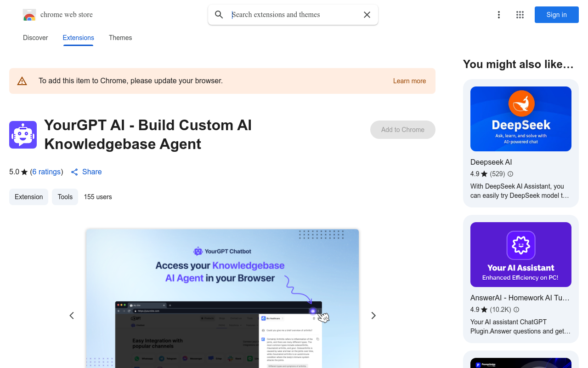Click the info icon beside Deepseek rating
The height and width of the screenshot is (368, 588).
point(510,174)
